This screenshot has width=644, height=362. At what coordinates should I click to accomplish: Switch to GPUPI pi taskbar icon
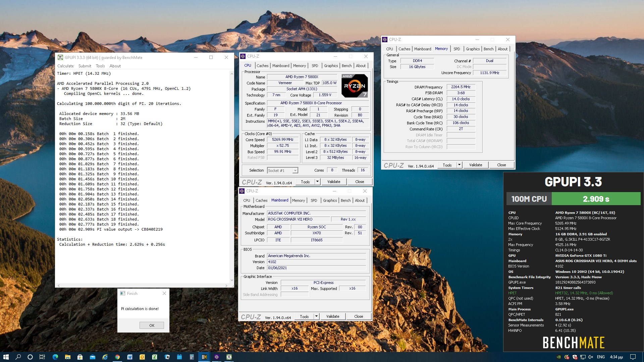(x=229, y=357)
